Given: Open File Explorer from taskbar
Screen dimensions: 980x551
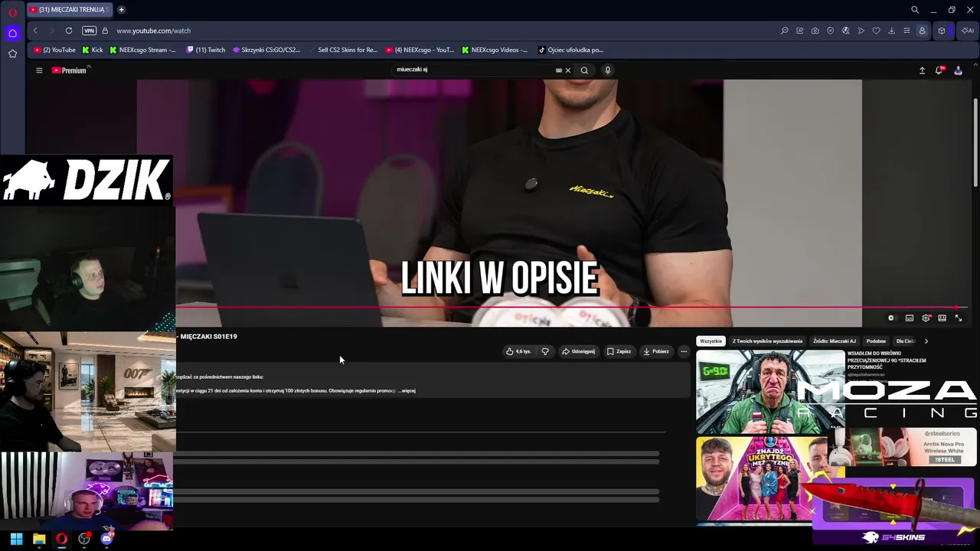Looking at the screenshot, I should [39, 539].
